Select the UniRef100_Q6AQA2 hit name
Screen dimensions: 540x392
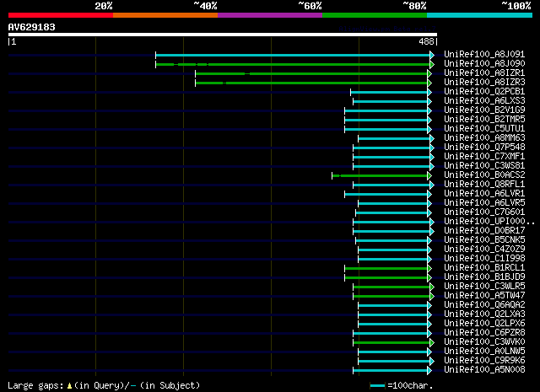484,304
